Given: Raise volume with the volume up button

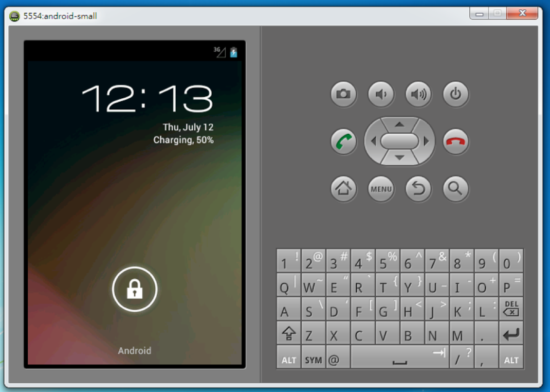Looking at the screenshot, I should tap(418, 94).
